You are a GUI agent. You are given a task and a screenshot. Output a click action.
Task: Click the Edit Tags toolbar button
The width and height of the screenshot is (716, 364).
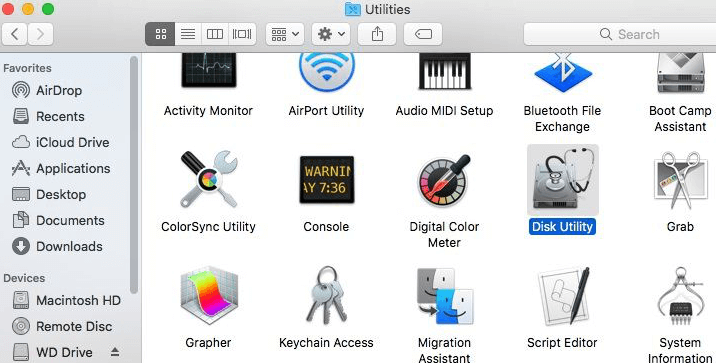[423, 34]
